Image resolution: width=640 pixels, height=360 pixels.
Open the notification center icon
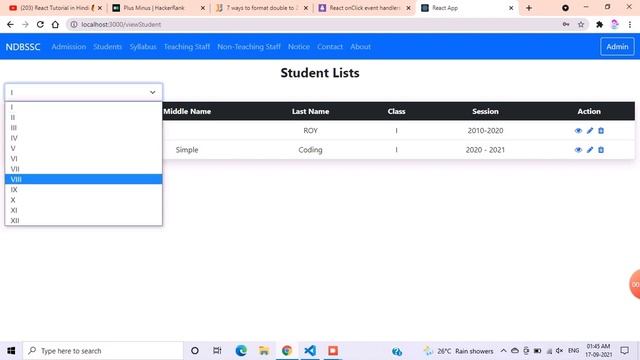(x=624, y=351)
